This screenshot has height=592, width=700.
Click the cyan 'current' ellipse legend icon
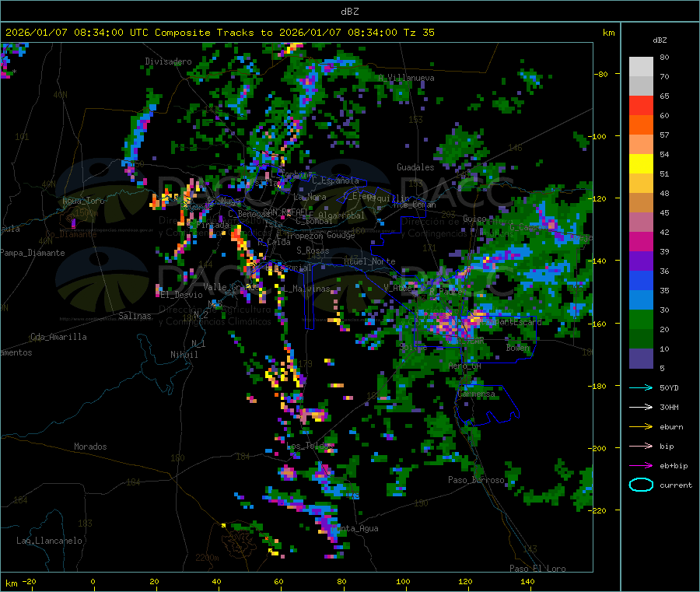click(641, 485)
